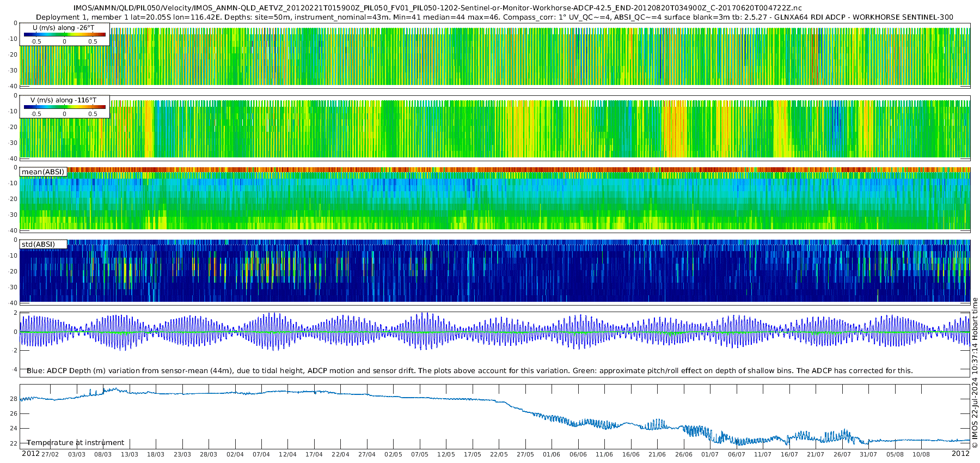Click the vertical IMOS copyright timestamp text
This screenshot has height=463, width=980.
tap(975, 373)
